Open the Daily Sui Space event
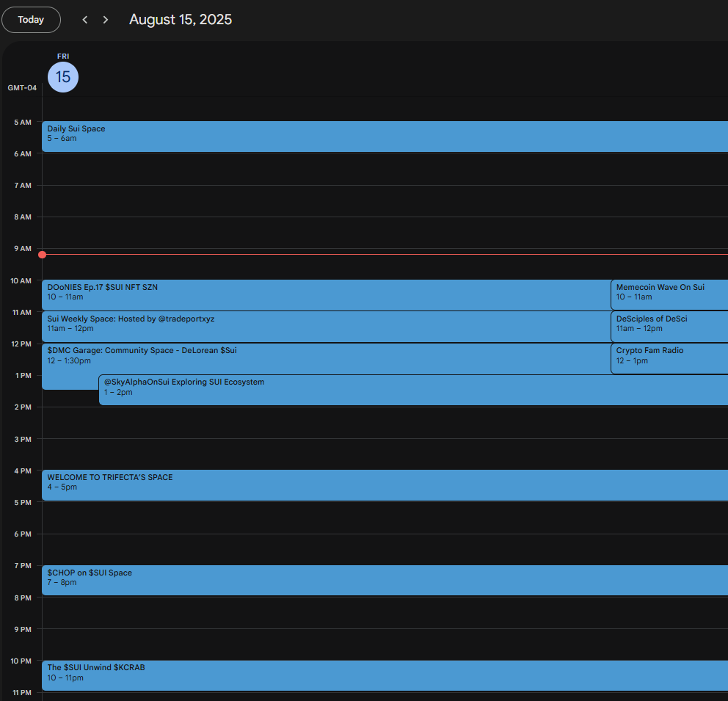Image resolution: width=728 pixels, height=701 pixels. 385,137
